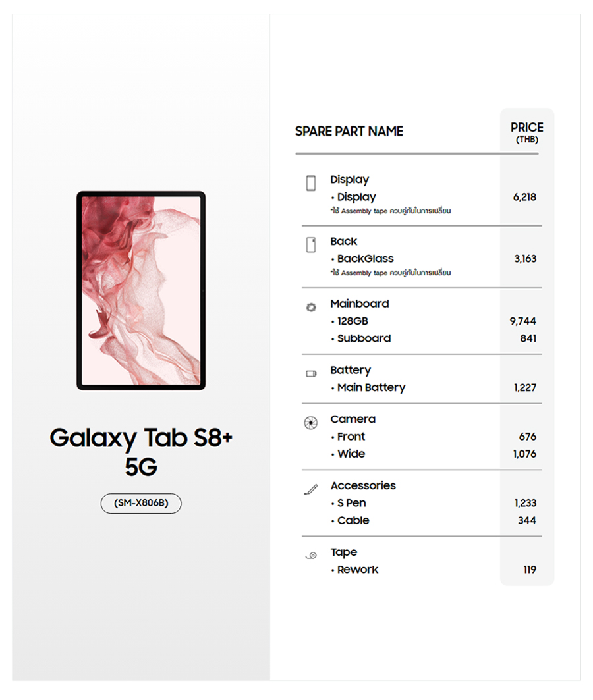Click the Display category phone icon

311,183
